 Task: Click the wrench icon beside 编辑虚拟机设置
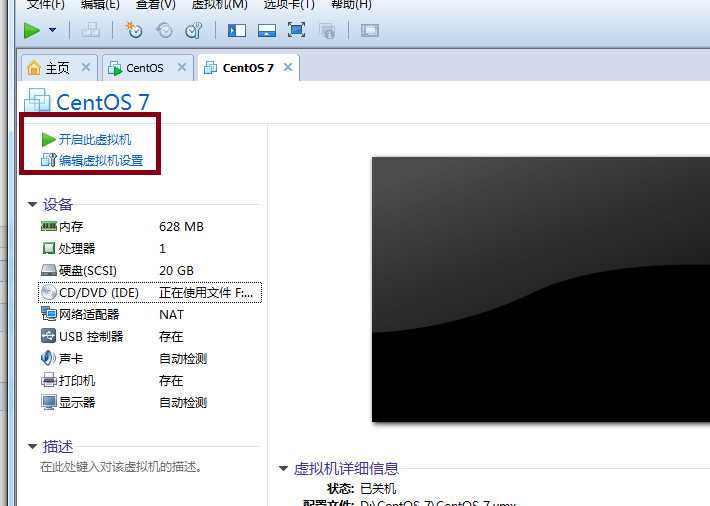pos(48,160)
